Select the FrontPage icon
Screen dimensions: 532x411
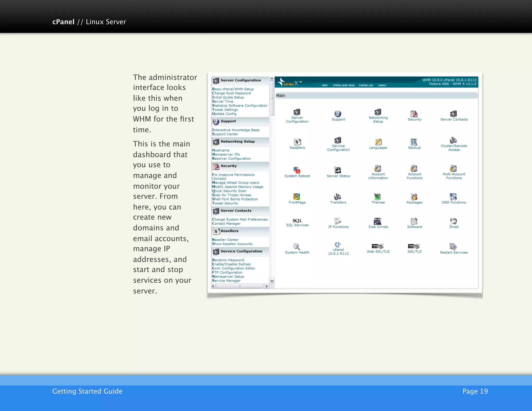tap(297, 196)
